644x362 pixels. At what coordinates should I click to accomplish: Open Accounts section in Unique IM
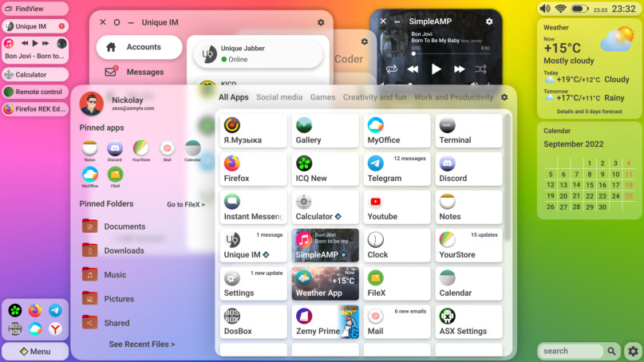pos(139,47)
